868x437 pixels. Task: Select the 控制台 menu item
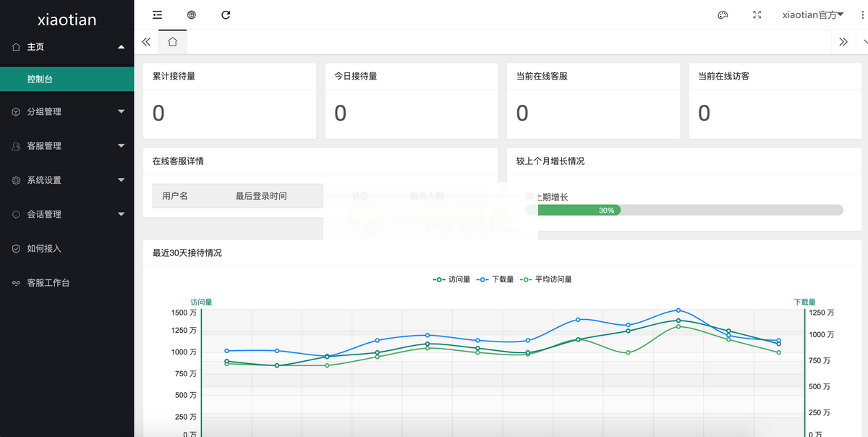click(67, 80)
